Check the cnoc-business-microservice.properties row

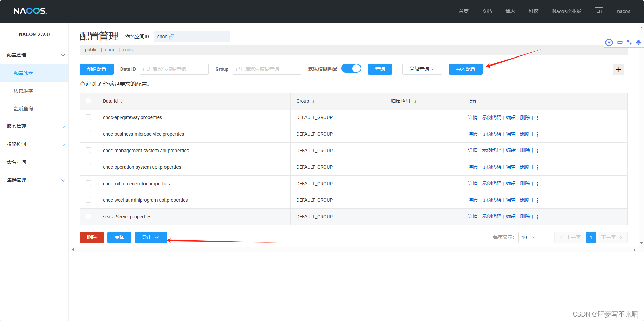[x=88, y=134]
